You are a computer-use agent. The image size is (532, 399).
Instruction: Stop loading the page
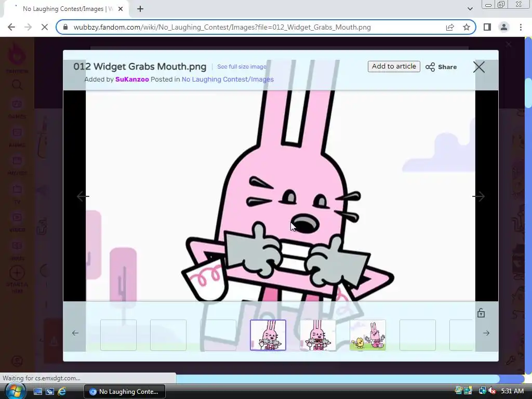(45, 27)
